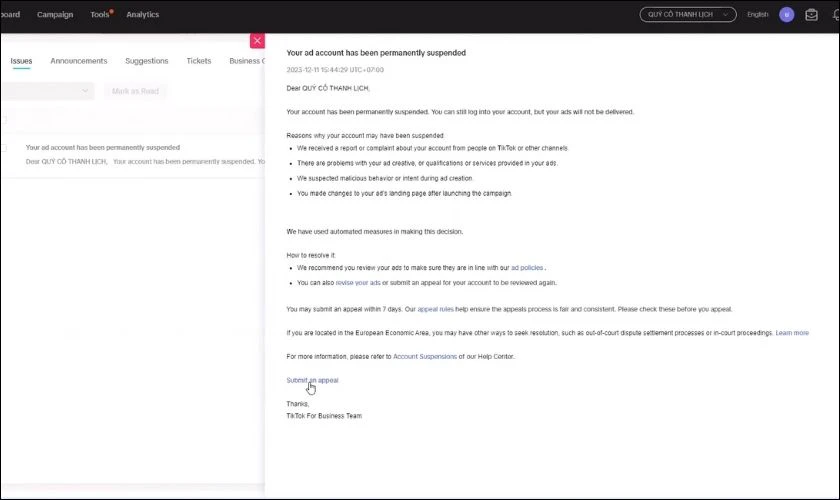Click the Mark as Read button
The image size is (840, 500).
(135, 91)
